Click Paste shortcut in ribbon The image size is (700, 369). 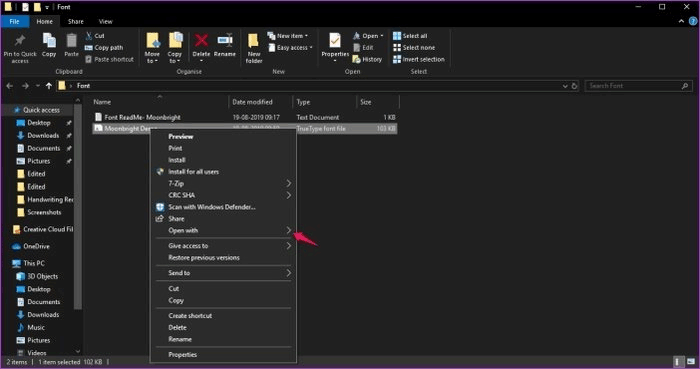click(109, 59)
